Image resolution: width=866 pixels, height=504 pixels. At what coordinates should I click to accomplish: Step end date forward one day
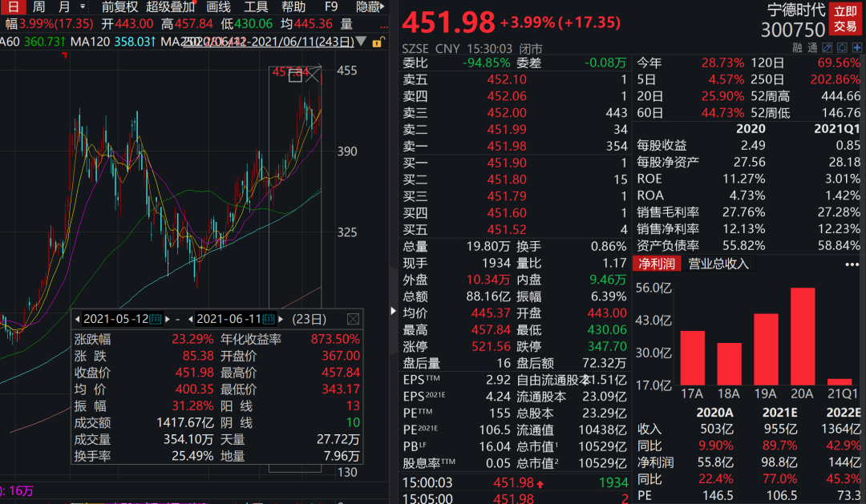click(281, 319)
